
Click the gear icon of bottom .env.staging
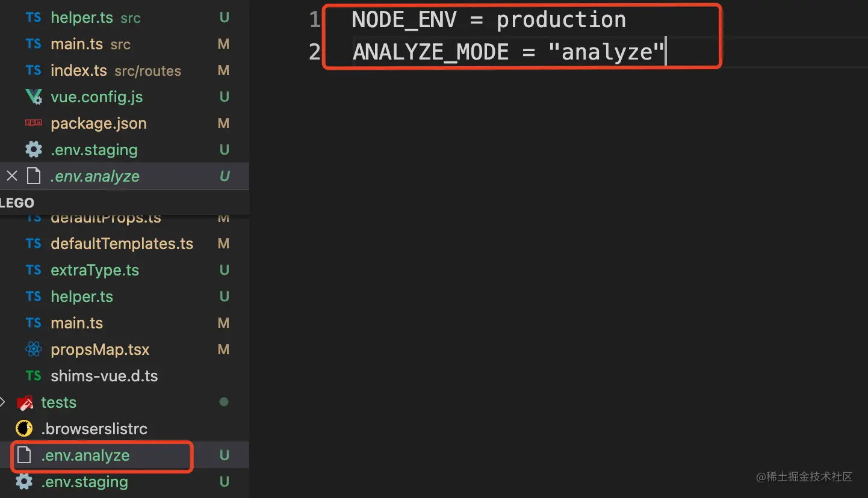tap(24, 481)
